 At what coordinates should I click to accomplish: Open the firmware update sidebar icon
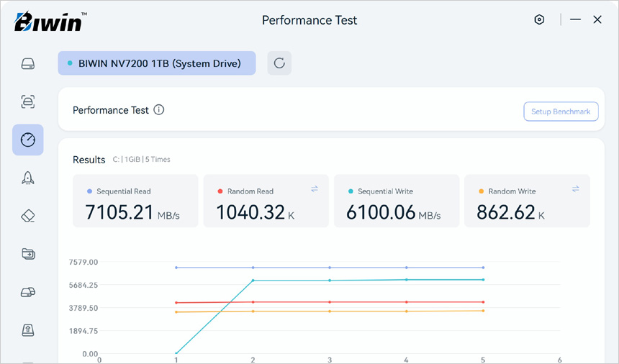click(x=27, y=330)
